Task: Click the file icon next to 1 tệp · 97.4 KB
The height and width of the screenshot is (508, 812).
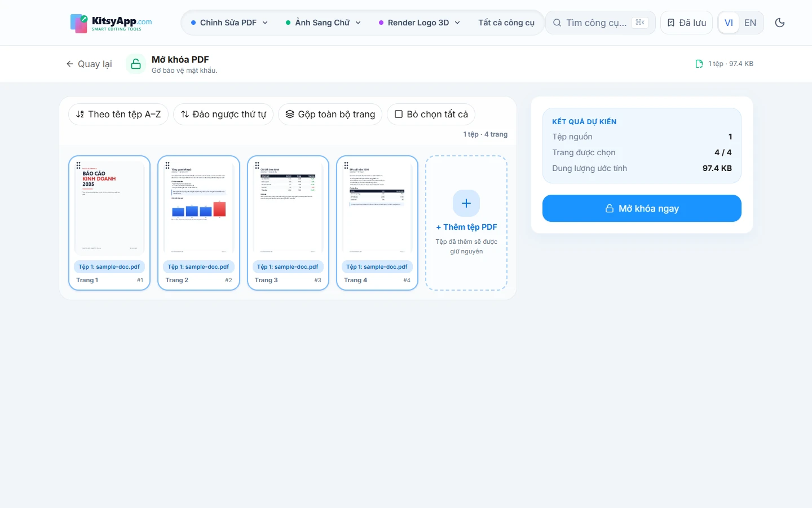Action: point(699,64)
